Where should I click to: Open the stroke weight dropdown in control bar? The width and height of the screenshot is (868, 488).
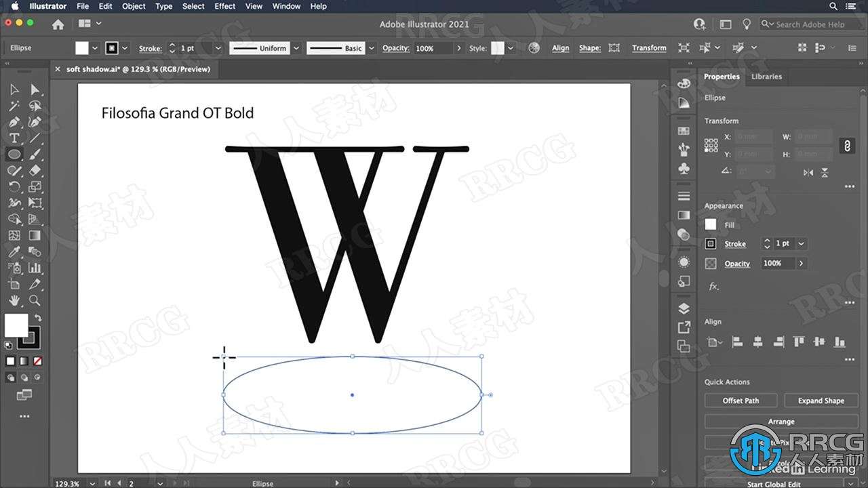pos(218,48)
